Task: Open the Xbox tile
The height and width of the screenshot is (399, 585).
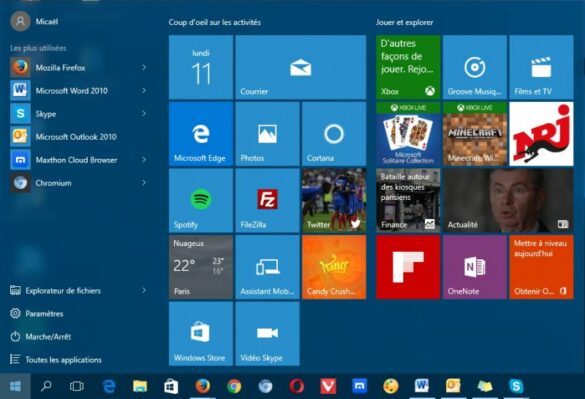Action: tap(408, 67)
